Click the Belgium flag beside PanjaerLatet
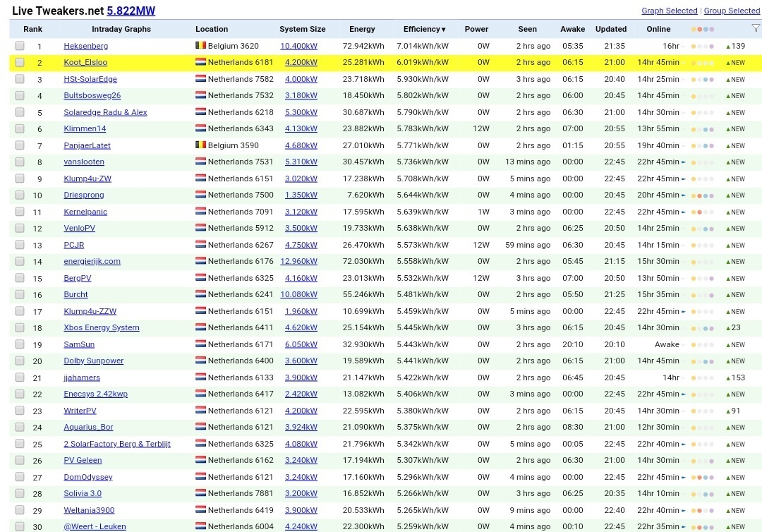 [200, 145]
